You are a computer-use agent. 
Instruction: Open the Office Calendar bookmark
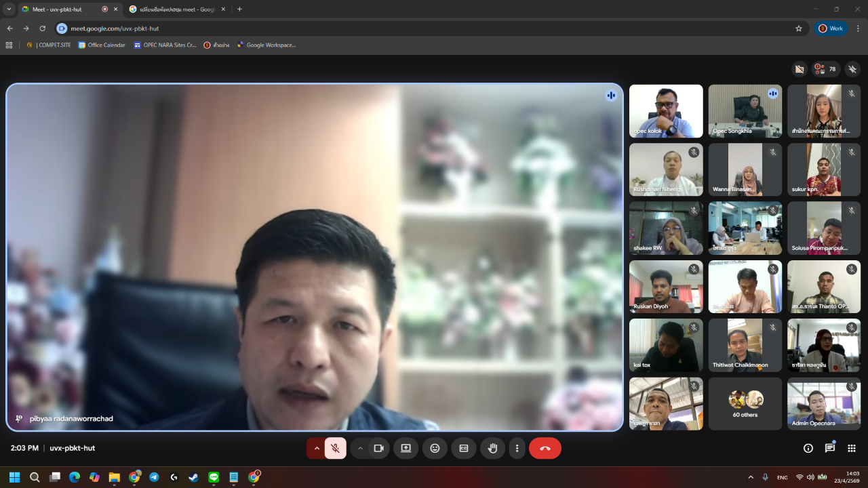click(102, 45)
